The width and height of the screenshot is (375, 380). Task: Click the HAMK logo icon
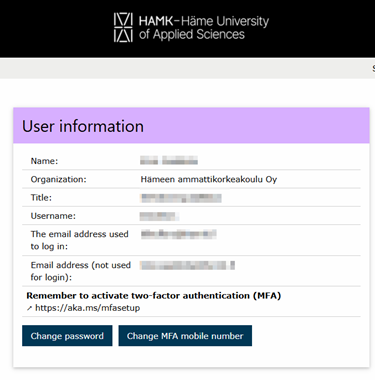pos(123,27)
